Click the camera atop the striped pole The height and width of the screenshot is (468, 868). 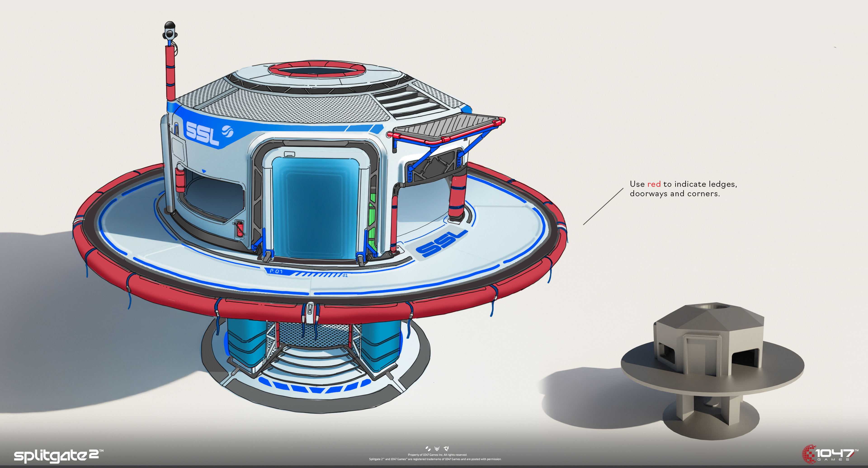coord(170,31)
